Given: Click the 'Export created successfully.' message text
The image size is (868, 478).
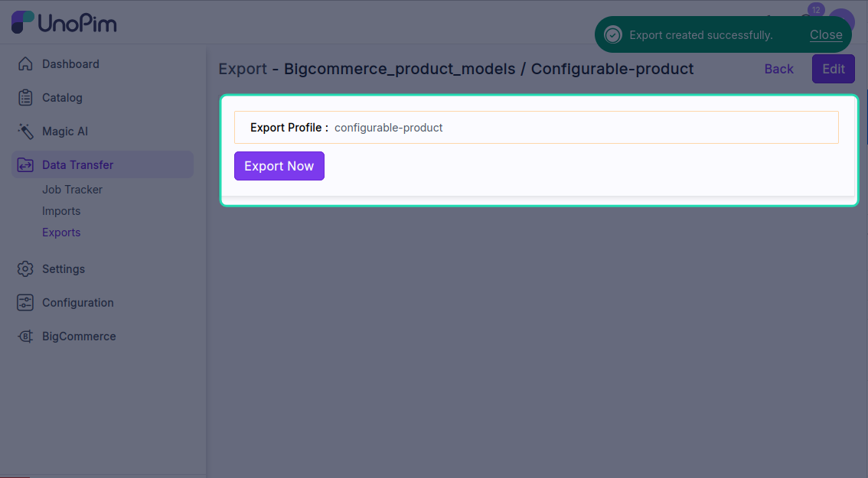Looking at the screenshot, I should (701, 35).
